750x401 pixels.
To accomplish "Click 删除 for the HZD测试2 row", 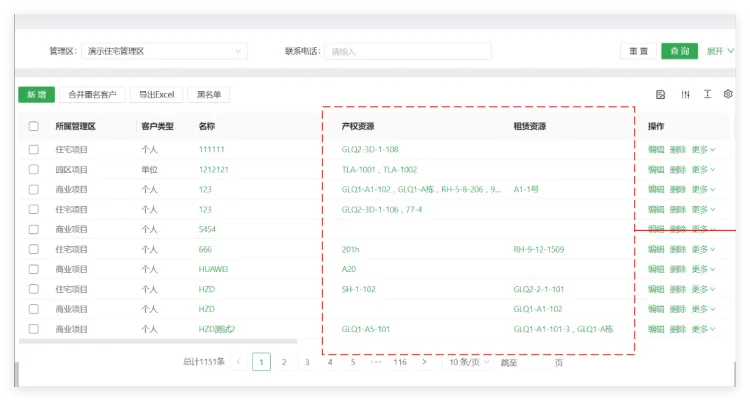I will (x=678, y=329).
